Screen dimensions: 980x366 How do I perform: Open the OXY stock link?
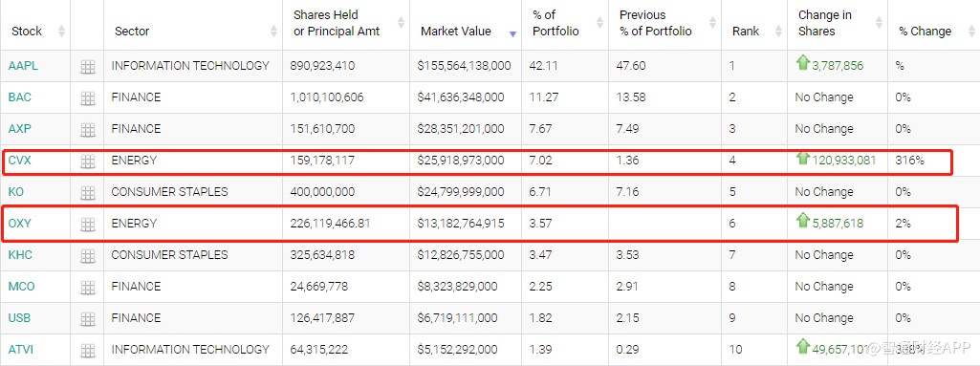19,223
